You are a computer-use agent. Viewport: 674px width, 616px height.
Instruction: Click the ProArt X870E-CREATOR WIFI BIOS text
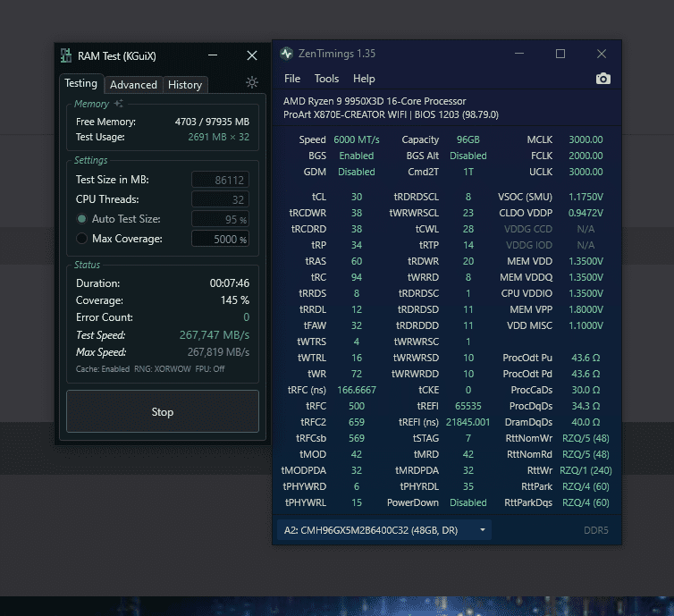pyautogui.click(x=391, y=114)
